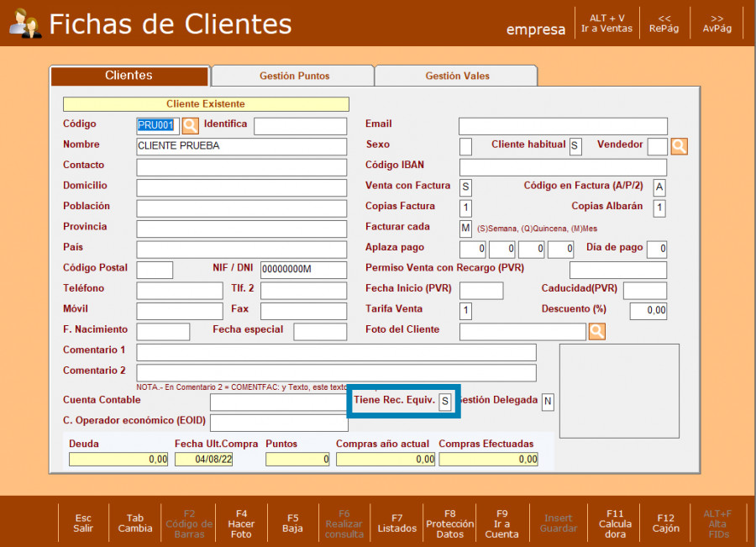756x547 pixels.
Task: Click the Foto del Cliente search icon
Action: click(597, 331)
